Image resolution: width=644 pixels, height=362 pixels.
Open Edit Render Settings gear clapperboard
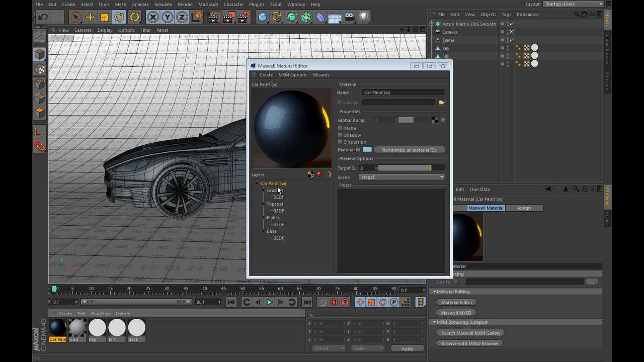pos(244,18)
